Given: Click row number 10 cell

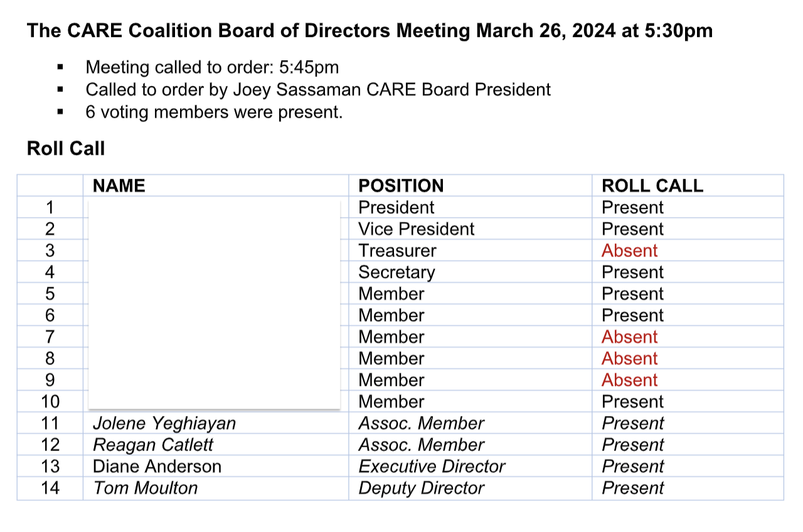Looking at the screenshot, I should coord(50,402).
